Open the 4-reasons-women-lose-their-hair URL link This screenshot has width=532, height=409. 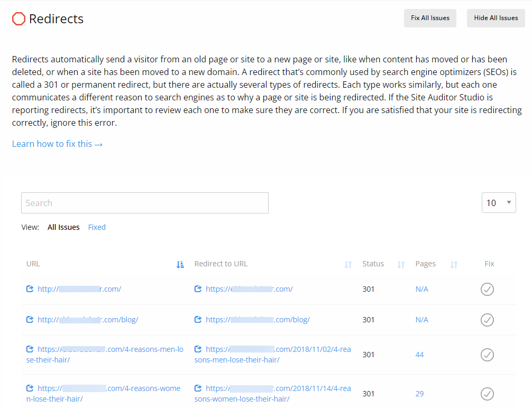coord(104,393)
